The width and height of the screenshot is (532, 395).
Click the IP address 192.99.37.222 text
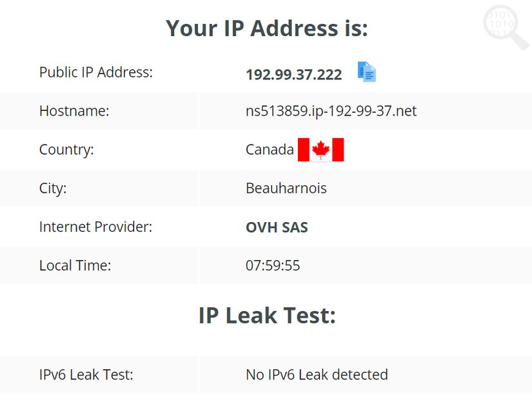coord(294,74)
